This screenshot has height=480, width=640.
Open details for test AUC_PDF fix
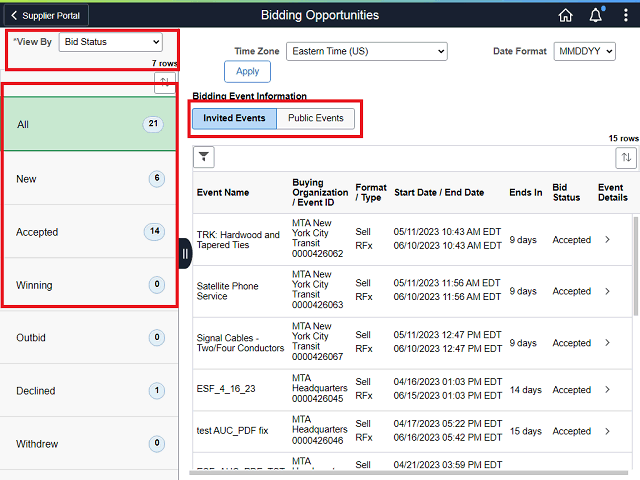click(607, 431)
